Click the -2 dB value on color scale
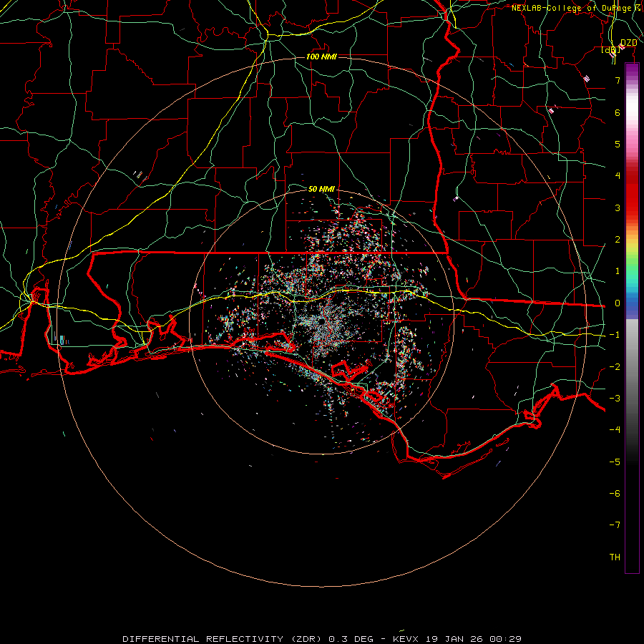The width and height of the screenshot is (644, 644). point(615,367)
